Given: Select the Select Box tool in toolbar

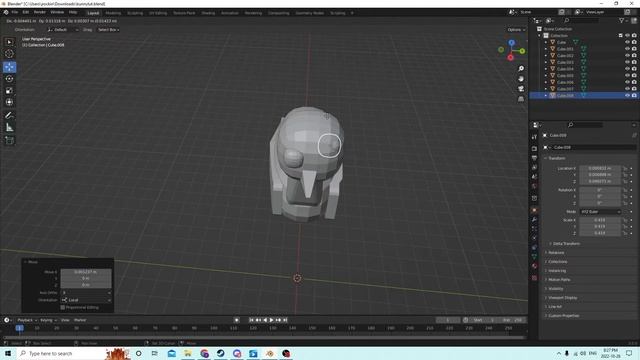Looking at the screenshot, I should point(9,42).
